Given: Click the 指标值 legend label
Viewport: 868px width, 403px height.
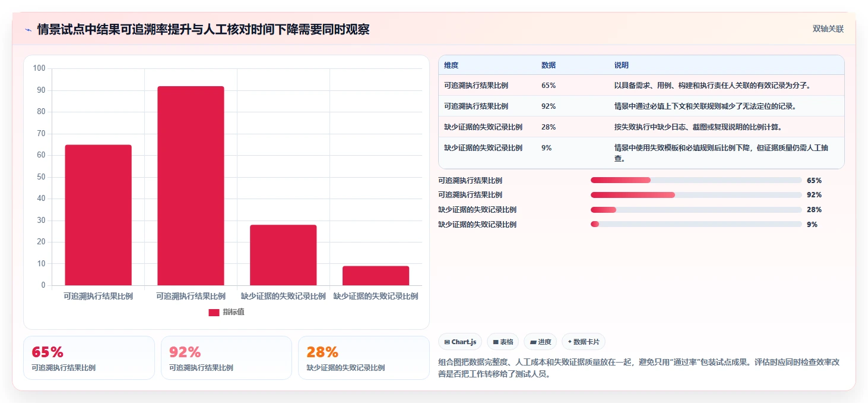Looking at the screenshot, I should [233, 312].
